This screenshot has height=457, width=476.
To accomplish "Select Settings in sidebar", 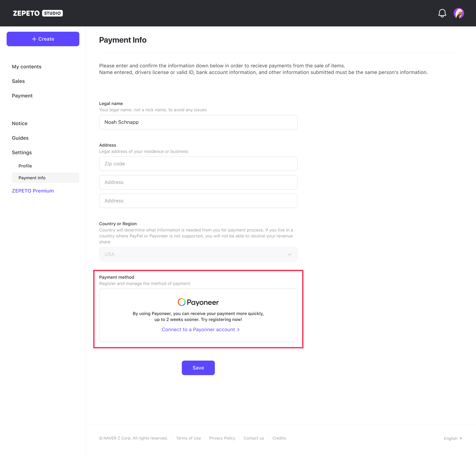I will (22, 153).
